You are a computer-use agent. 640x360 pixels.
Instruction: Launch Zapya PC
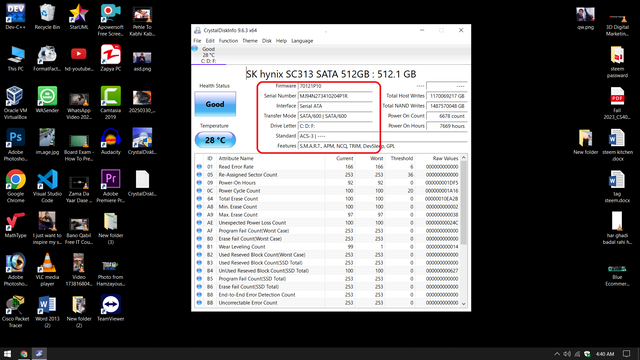pyautogui.click(x=111, y=58)
